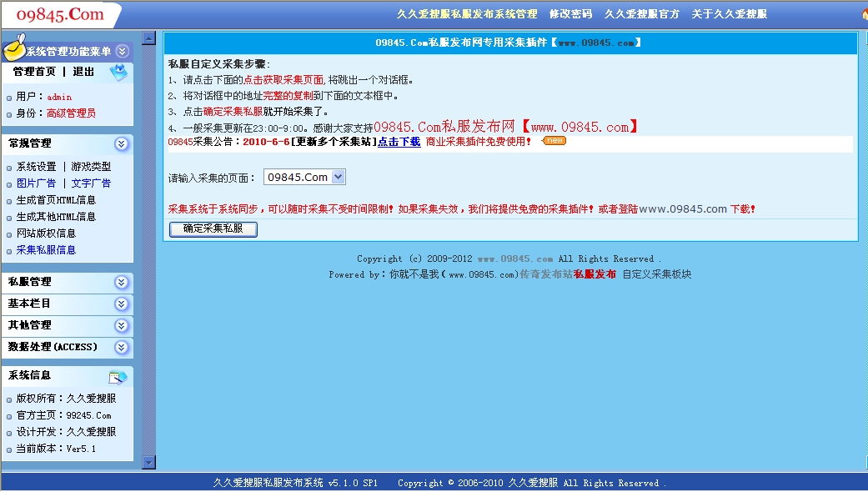Click the orange 'new' badge icon
868x492 pixels.
[x=554, y=141]
